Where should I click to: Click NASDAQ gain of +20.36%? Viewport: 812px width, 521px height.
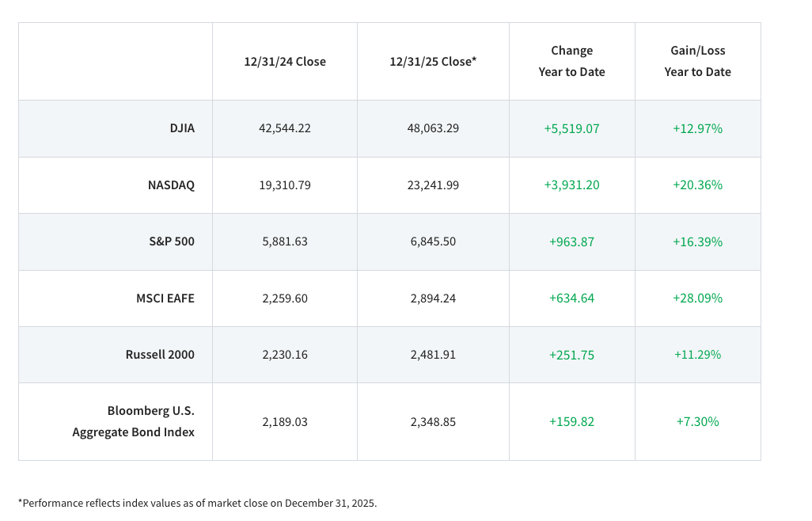click(697, 184)
